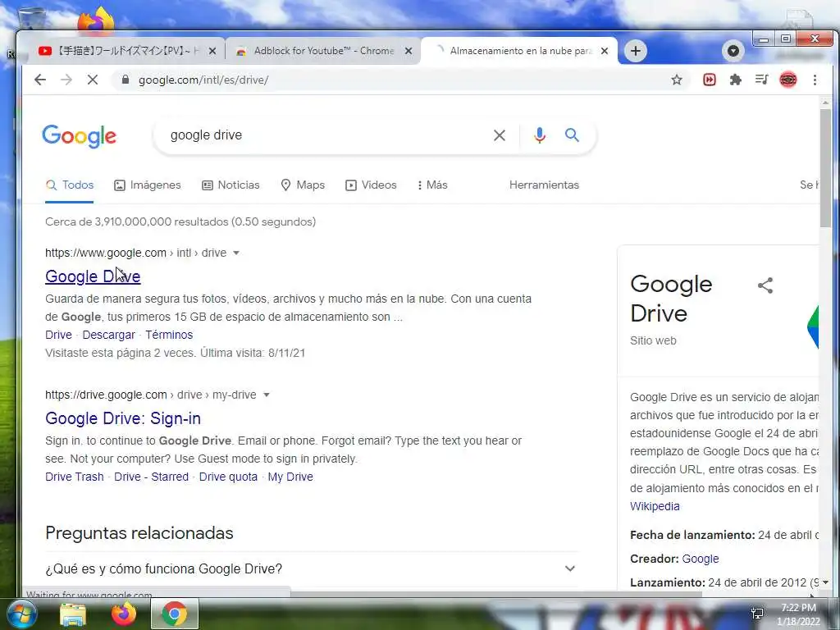The image size is (840, 630).
Task: Switch to Maps results
Action: tap(303, 185)
